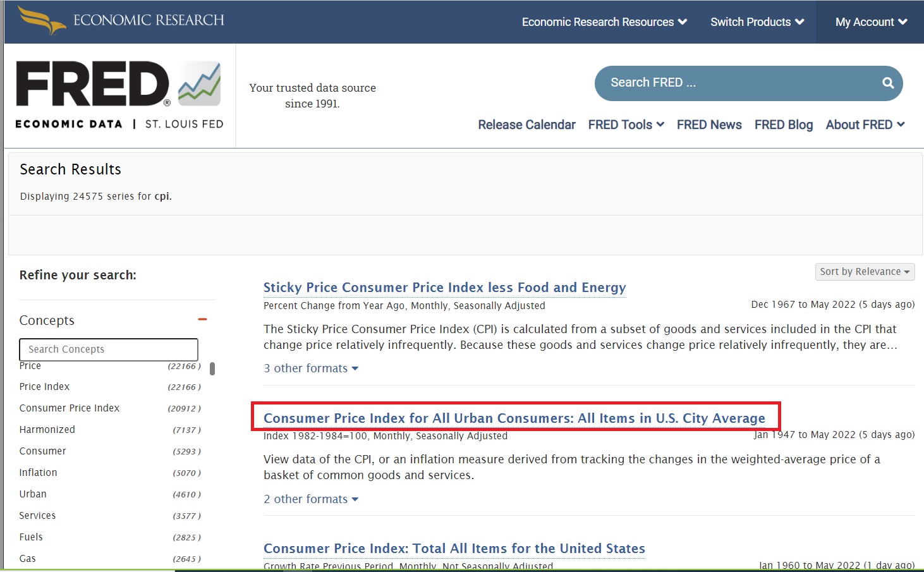Image resolution: width=924 pixels, height=572 pixels.
Task: Click the Search Concepts input field
Action: pyautogui.click(x=109, y=350)
